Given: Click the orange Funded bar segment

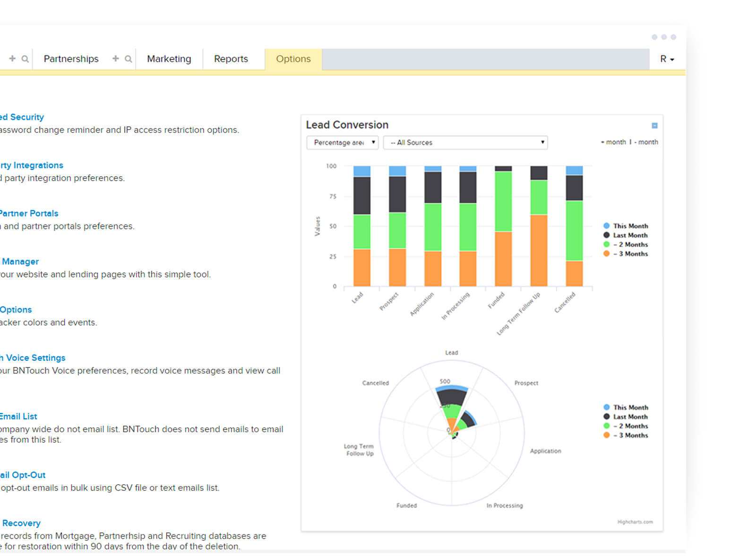Looking at the screenshot, I should pos(503,259).
